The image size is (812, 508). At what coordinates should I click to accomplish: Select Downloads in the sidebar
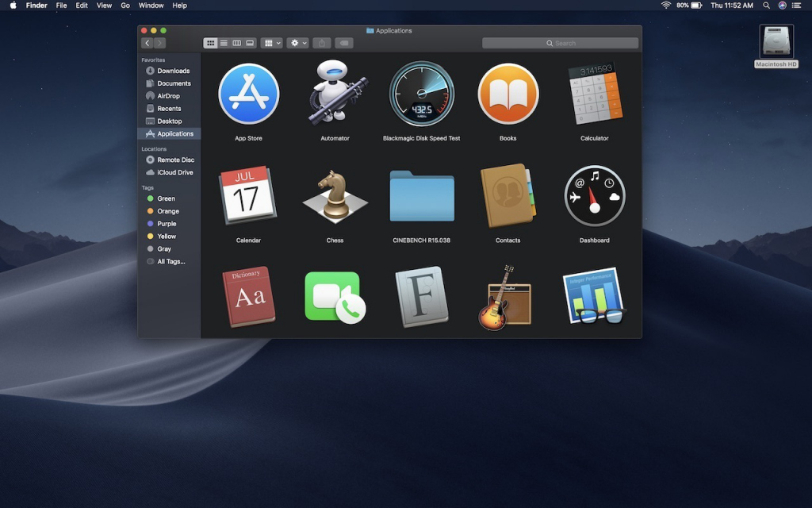173,71
